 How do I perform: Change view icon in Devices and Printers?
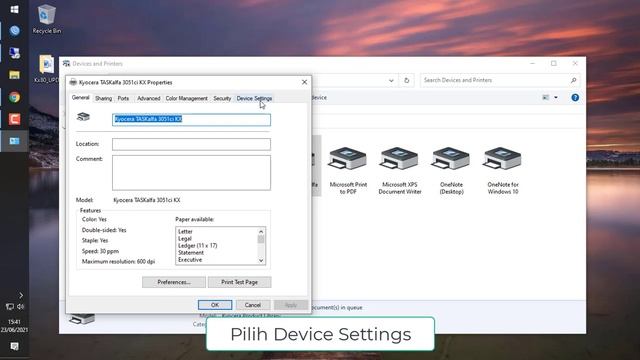[546, 98]
